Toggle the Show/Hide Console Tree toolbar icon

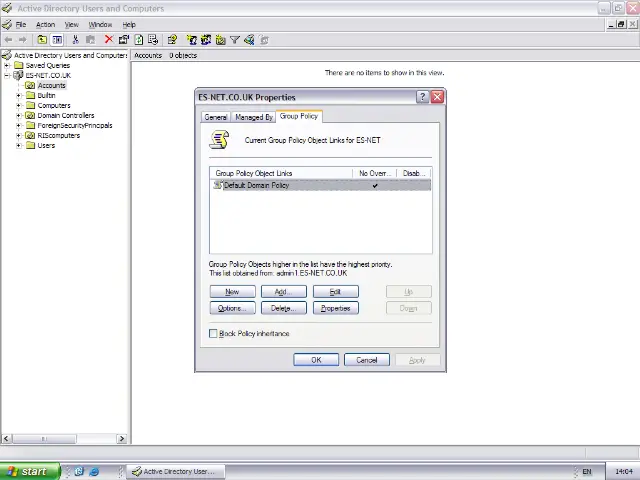57,40
